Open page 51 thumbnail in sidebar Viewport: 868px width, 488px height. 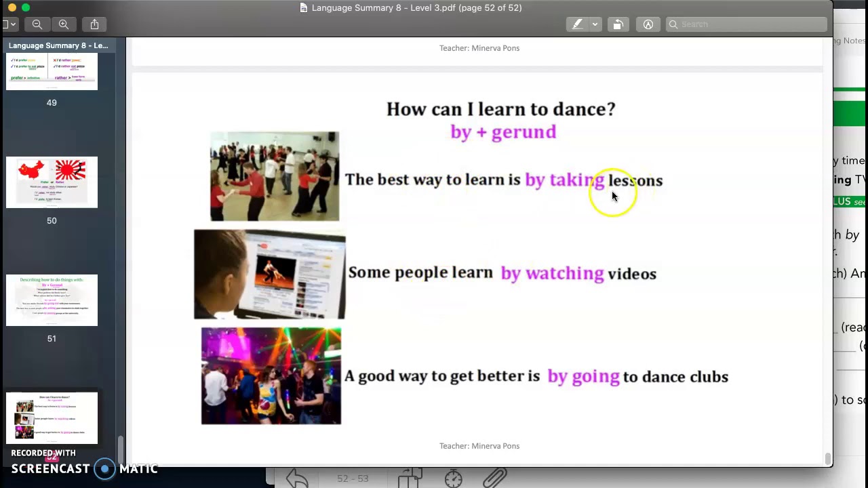coord(52,300)
